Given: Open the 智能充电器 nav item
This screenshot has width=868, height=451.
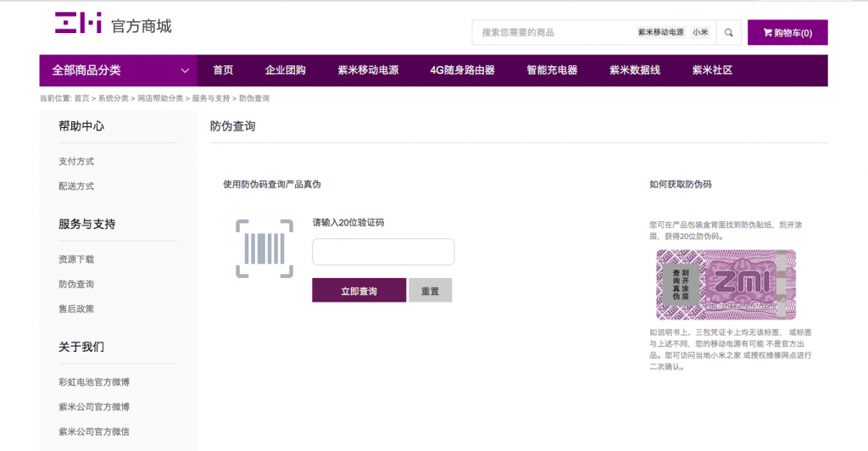Looking at the screenshot, I should 552,70.
